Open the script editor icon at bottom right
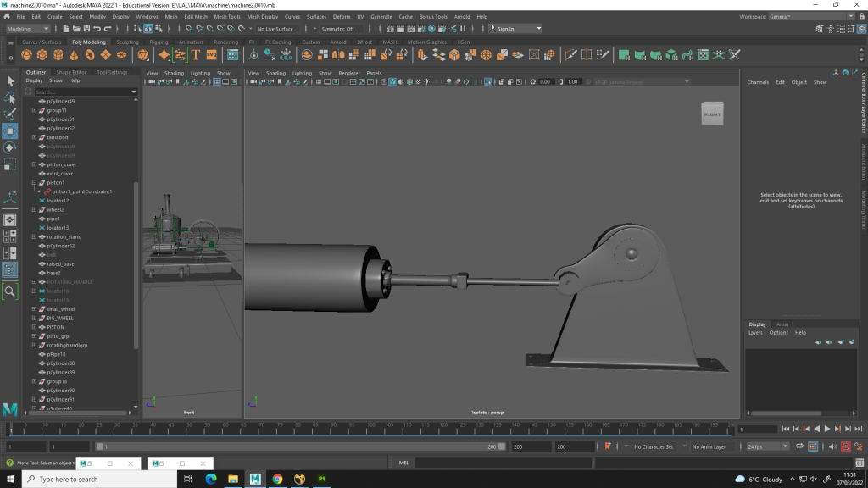Viewport: 868px width, 488px height. click(860, 463)
